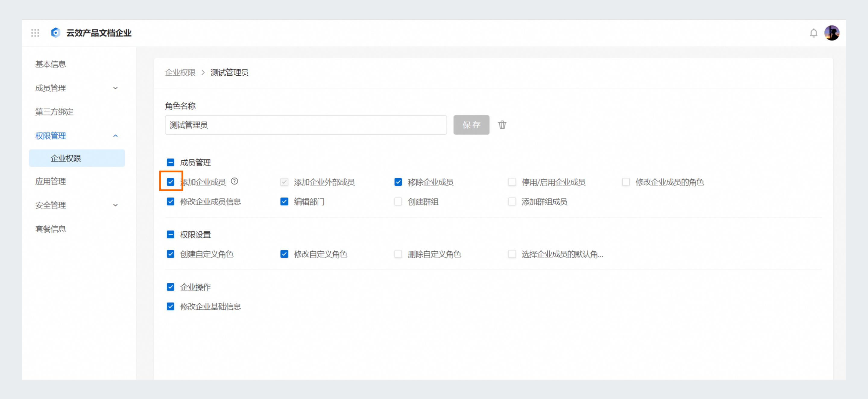Click help icon beside 添加企业成员

point(234,181)
